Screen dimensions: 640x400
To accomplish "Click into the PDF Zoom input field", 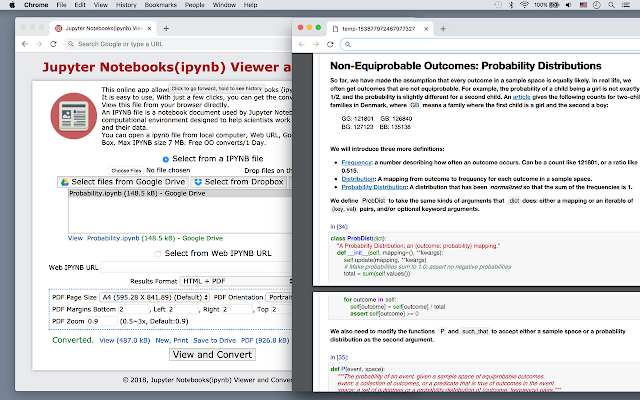I will pyautogui.click(x=102, y=321).
